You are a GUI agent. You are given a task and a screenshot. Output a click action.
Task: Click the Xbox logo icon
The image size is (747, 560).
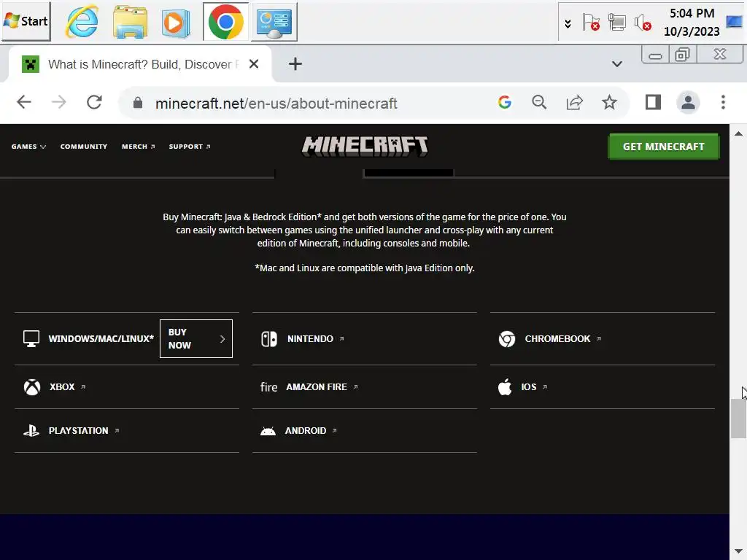(x=32, y=387)
